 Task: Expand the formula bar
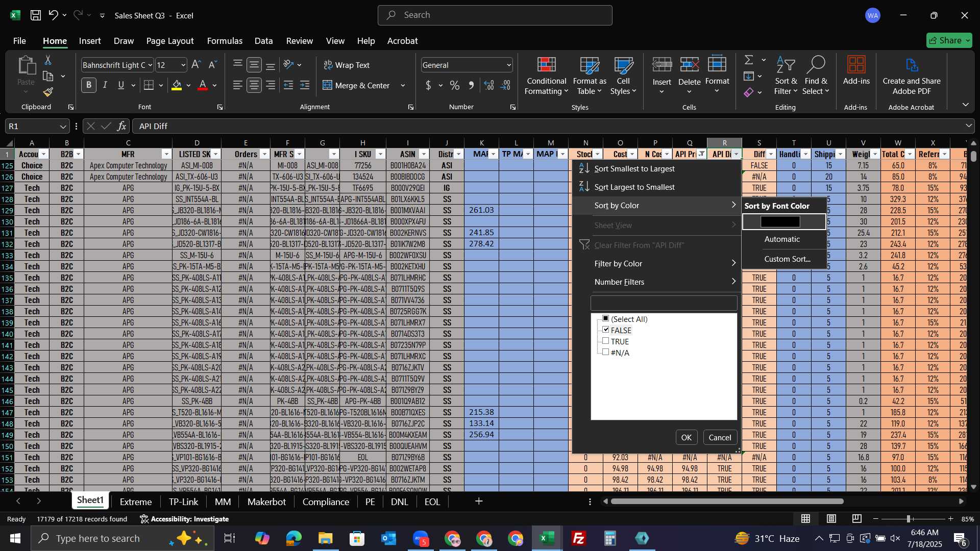click(x=969, y=126)
